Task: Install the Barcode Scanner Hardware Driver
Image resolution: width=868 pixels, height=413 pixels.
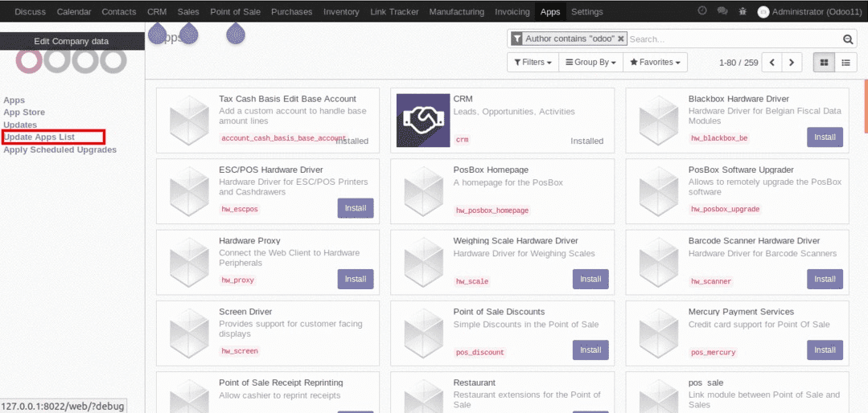Action: 825,279
